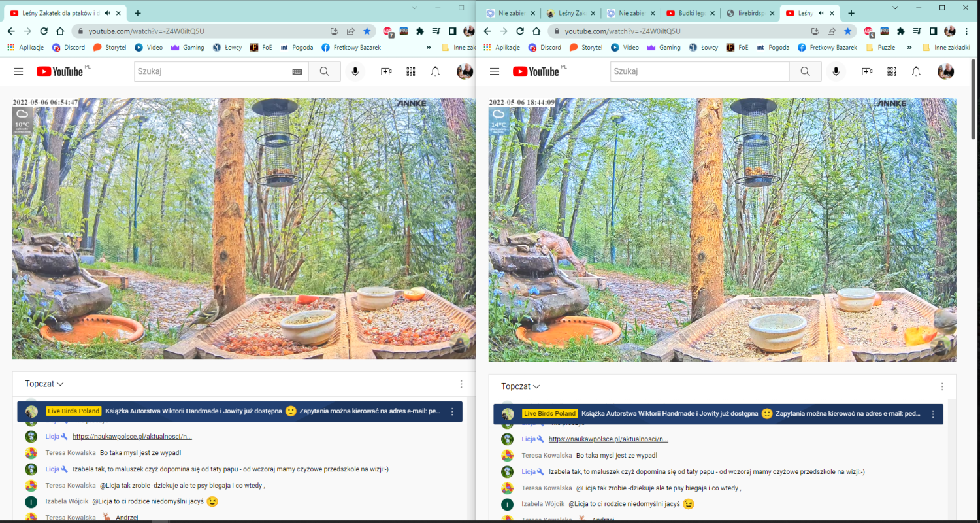Open tab search arrow in left browser
The height and width of the screenshot is (523, 980).
click(414, 7)
